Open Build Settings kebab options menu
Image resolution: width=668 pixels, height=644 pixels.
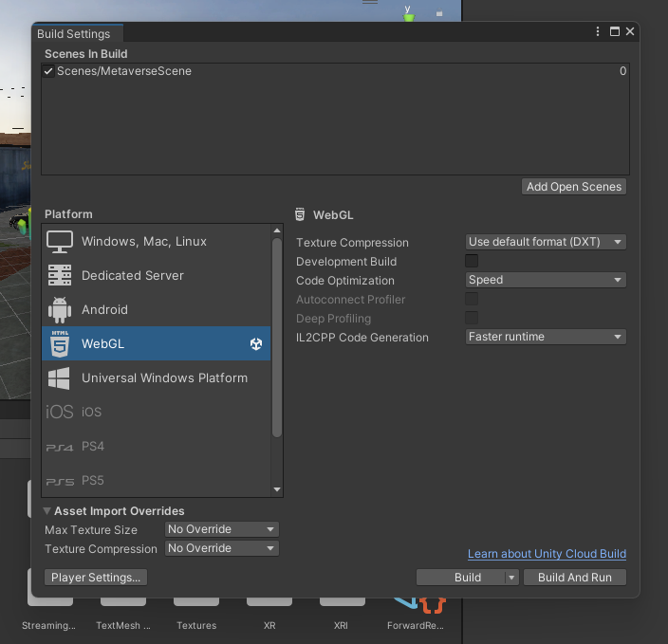[x=598, y=31]
